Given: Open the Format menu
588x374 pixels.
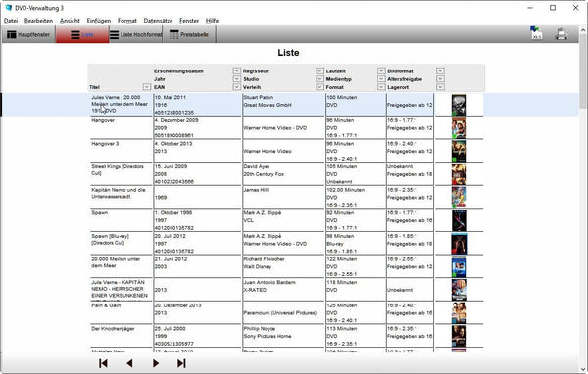Looking at the screenshot, I should tap(127, 21).
